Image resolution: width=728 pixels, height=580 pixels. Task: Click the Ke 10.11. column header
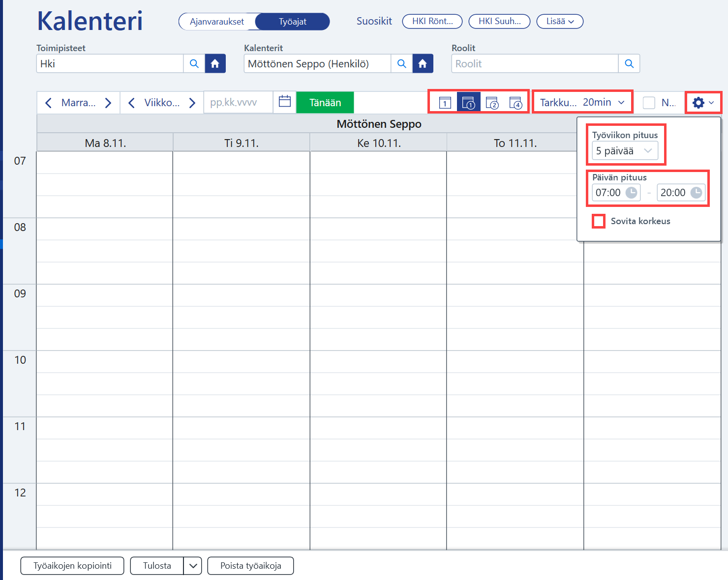[x=379, y=143]
